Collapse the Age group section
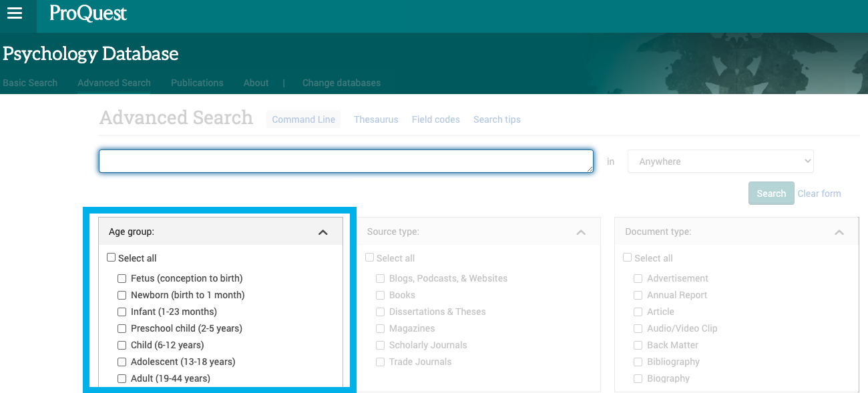Screen dimensions: 868x393 pos(323,231)
